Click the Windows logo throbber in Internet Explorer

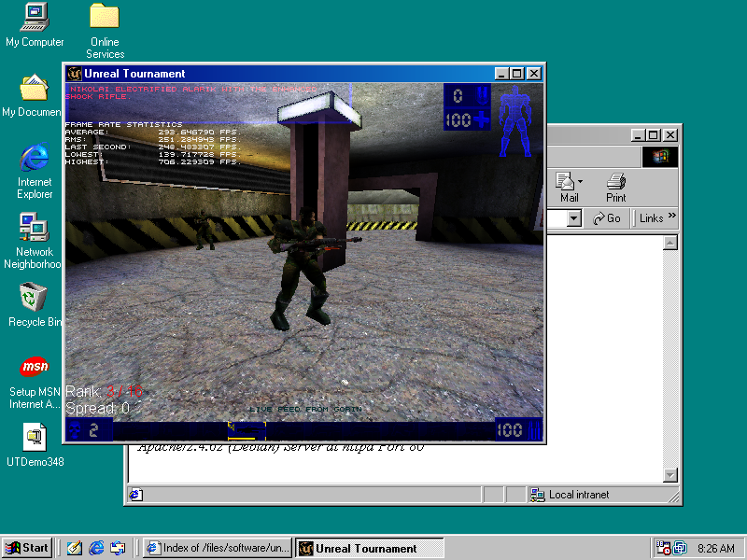(660, 157)
